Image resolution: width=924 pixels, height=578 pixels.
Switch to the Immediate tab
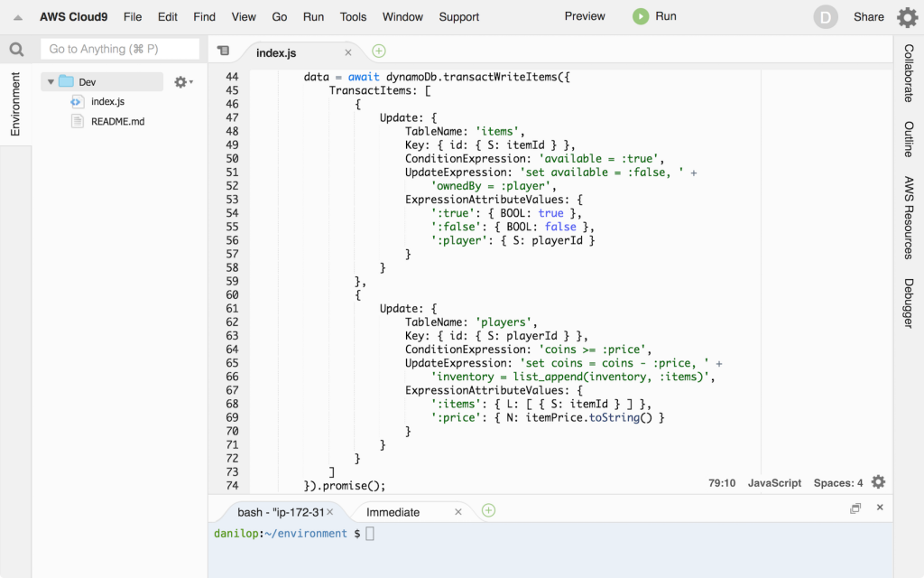tap(393, 512)
